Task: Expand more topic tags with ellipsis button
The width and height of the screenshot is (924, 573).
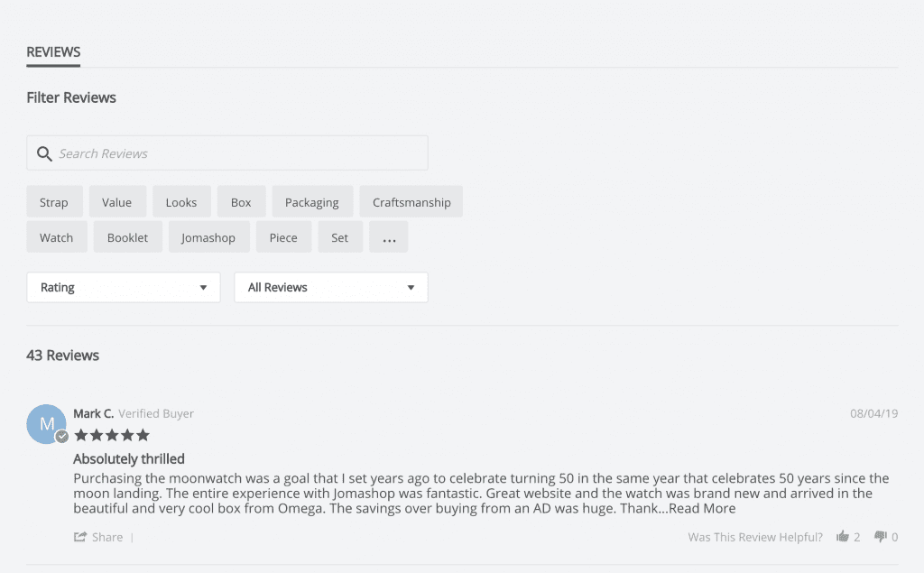Action: (x=388, y=237)
